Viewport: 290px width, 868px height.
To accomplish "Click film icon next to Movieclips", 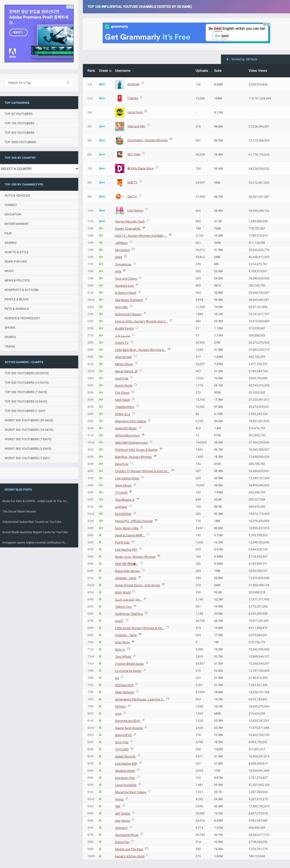I will click(133, 249).
